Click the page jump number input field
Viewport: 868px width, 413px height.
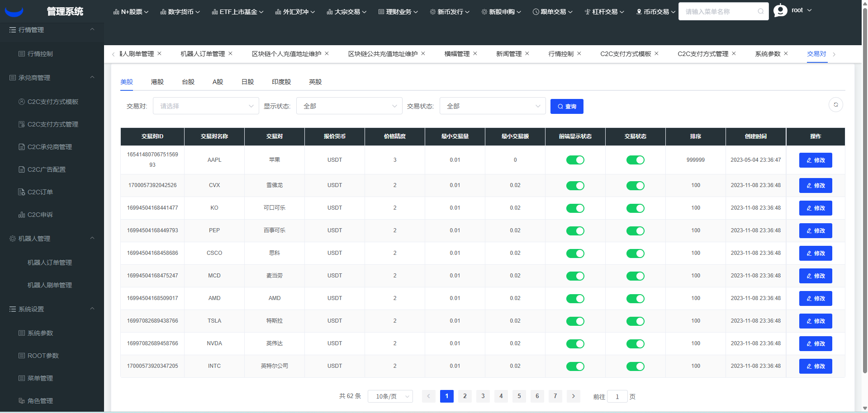tap(617, 397)
